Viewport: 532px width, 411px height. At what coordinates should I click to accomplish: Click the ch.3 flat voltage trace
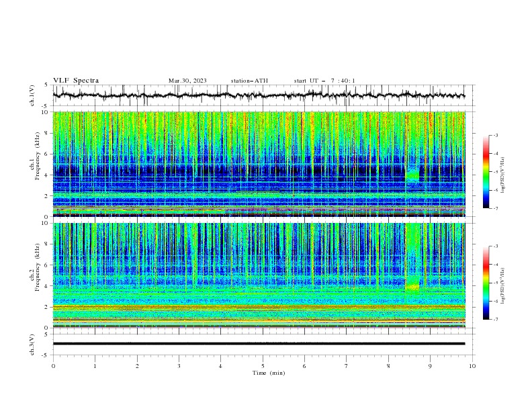click(x=259, y=344)
